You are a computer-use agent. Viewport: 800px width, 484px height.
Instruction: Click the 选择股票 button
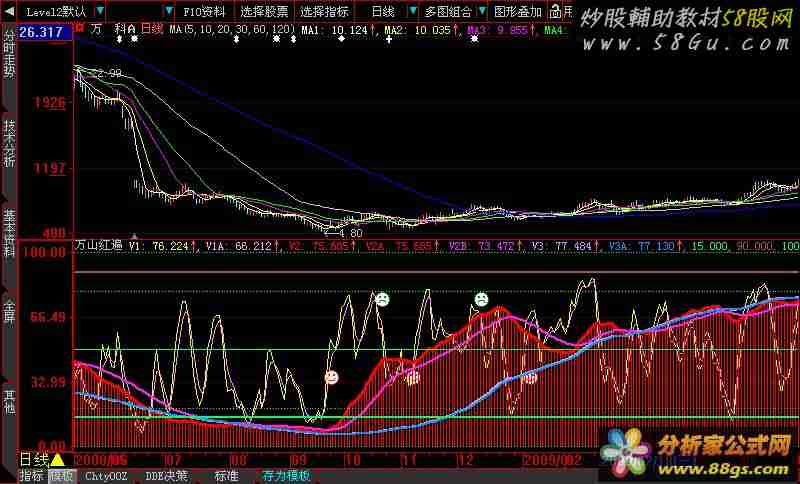tap(264, 11)
